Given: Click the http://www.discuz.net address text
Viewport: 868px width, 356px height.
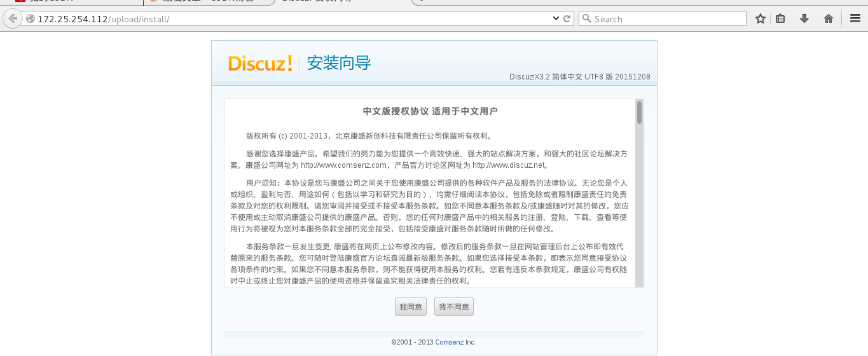Looking at the screenshot, I should 509,165.
